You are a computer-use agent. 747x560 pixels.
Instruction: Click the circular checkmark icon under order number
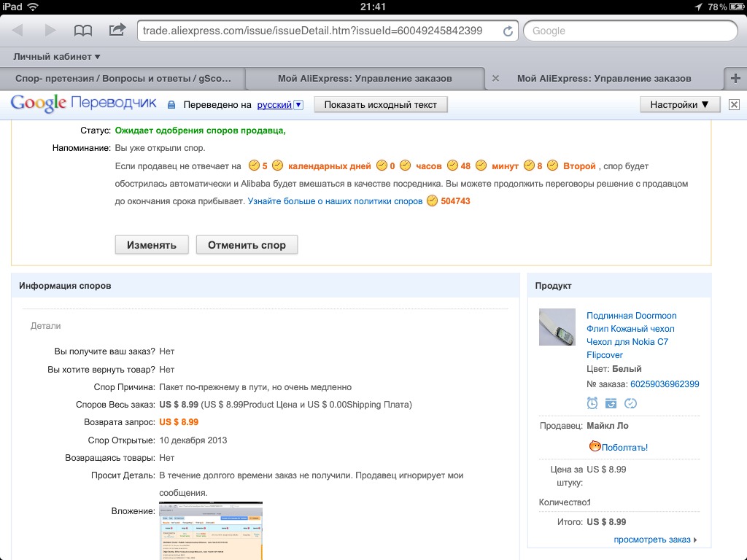pos(630,404)
